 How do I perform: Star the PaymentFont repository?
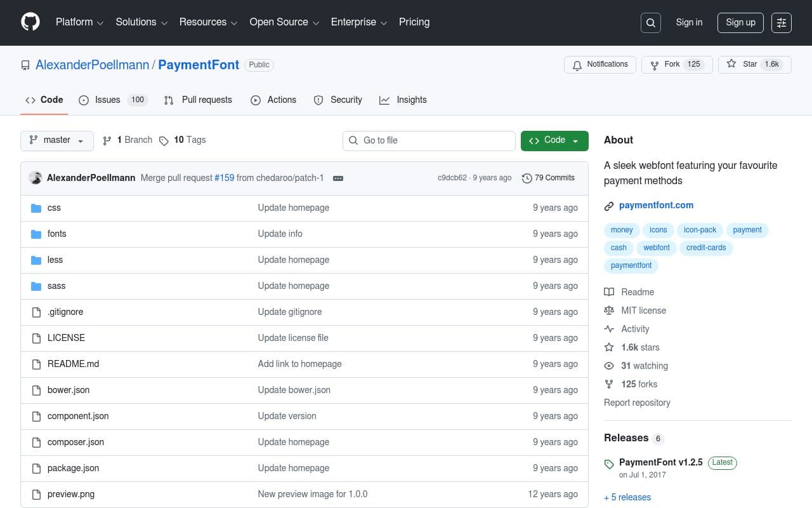click(x=754, y=64)
